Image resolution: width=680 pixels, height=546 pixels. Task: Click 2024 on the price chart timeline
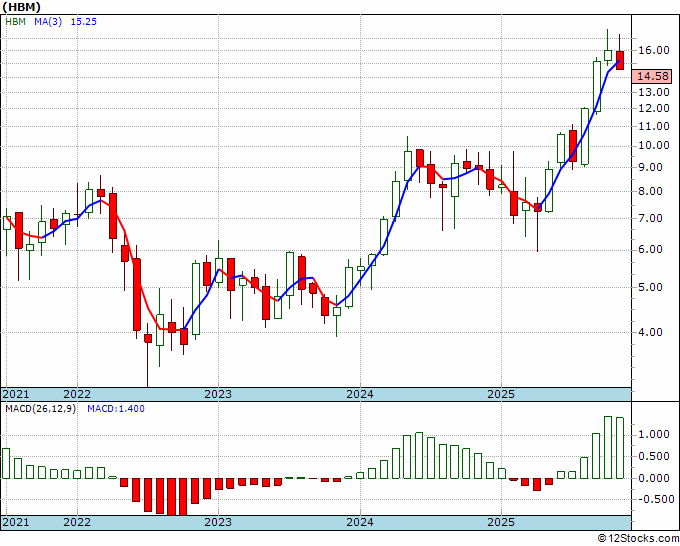point(360,394)
